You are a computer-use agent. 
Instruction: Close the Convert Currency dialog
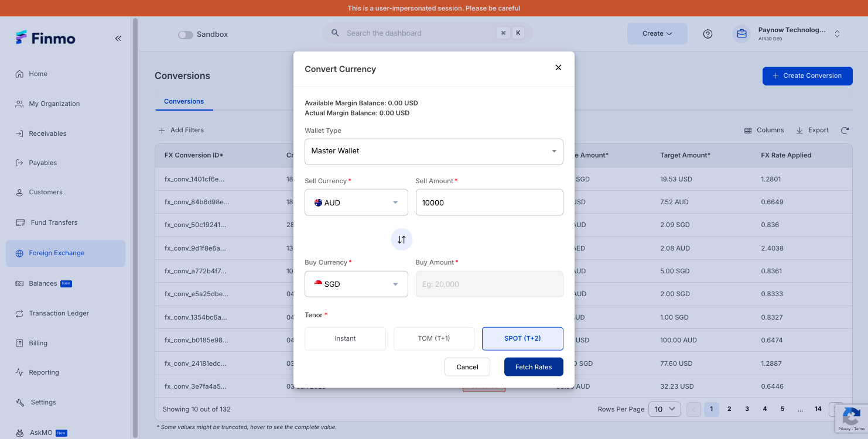(558, 67)
